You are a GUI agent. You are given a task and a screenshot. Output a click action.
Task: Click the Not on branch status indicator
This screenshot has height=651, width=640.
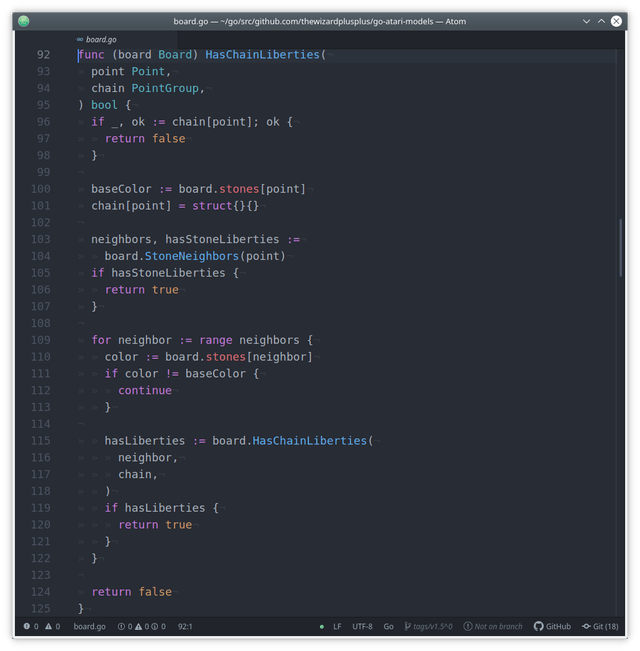tap(493, 626)
